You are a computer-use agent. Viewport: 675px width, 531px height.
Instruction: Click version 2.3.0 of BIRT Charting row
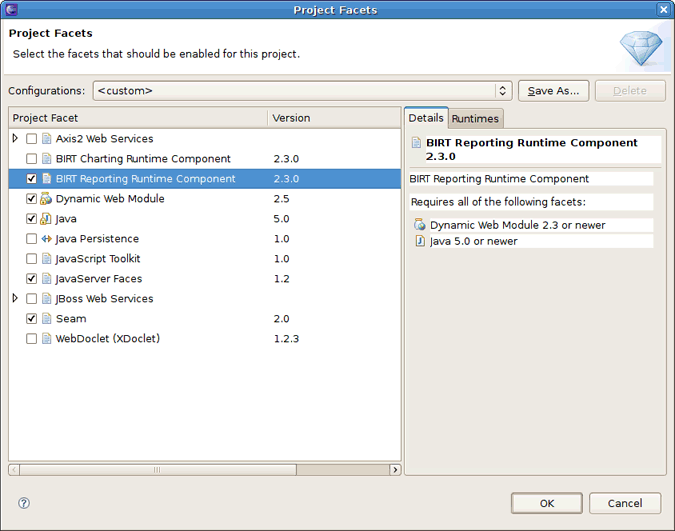pyautogui.click(x=286, y=159)
